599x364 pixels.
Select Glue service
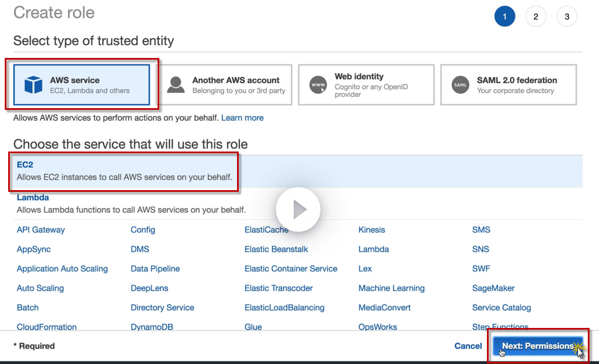(x=253, y=327)
